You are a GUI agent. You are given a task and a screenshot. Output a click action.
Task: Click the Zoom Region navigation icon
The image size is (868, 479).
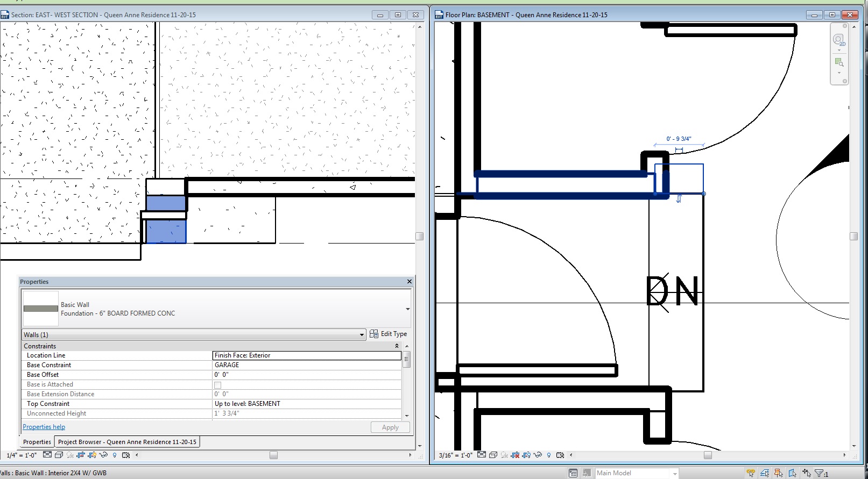(839, 62)
